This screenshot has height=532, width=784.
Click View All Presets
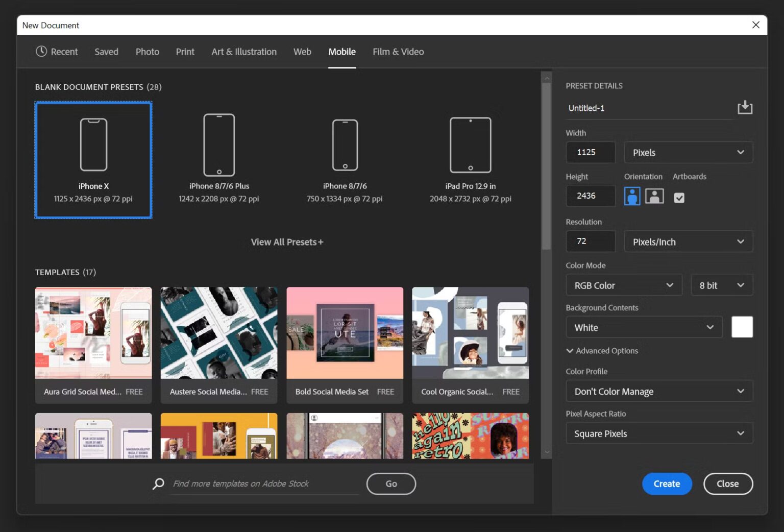point(287,241)
